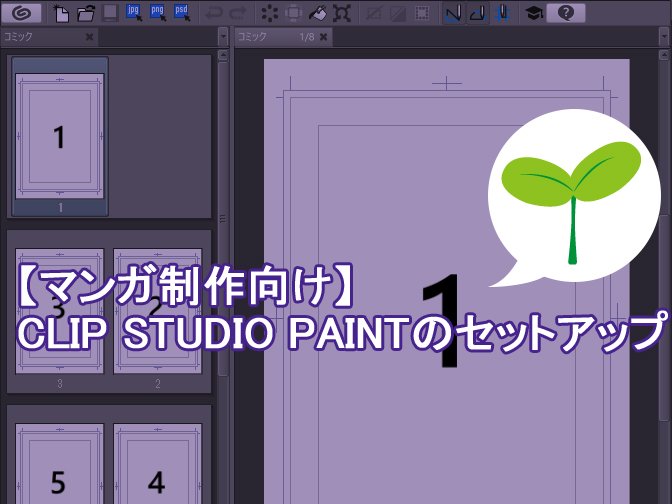Click the Clear (dotted circle) icon

click(270, 13)
